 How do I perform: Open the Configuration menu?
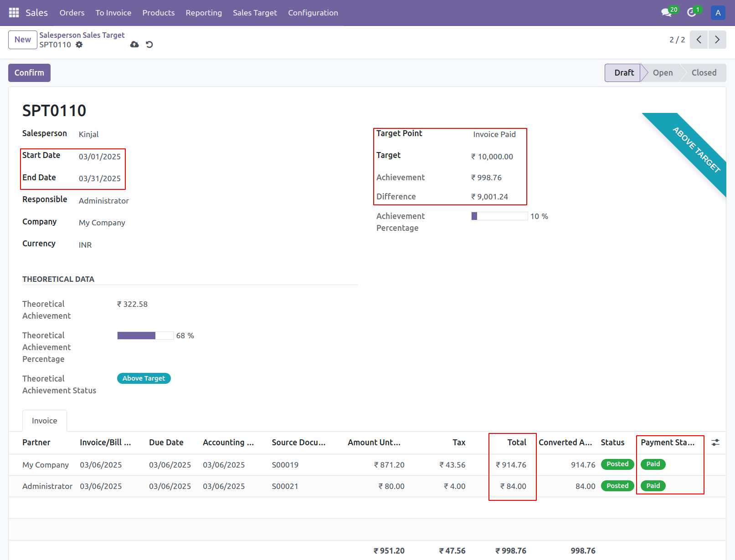pos(313,13)
